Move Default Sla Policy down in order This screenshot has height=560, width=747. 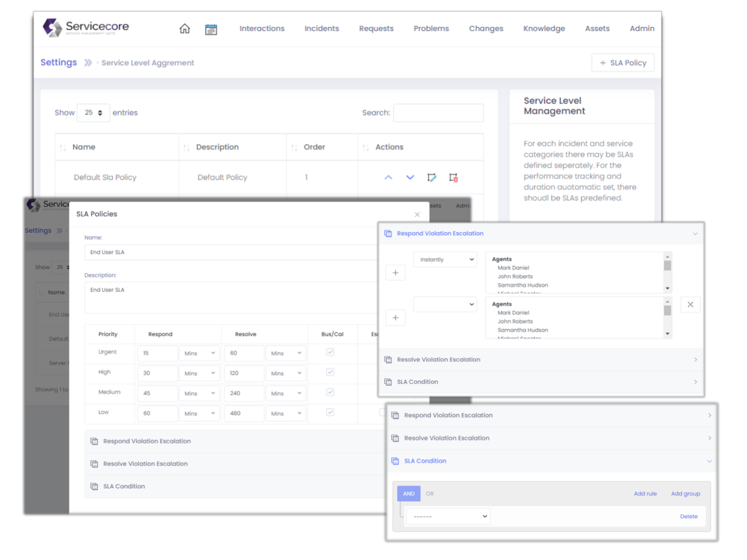coord(410,177)
